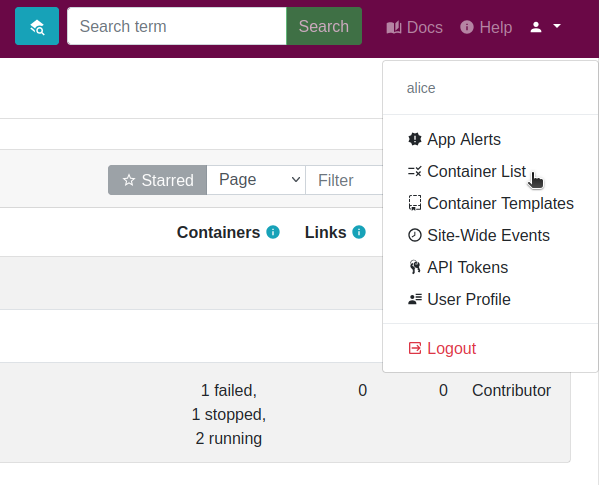Open Container List menu entry
Screen dimensions: 599x485
coord(490,171)
